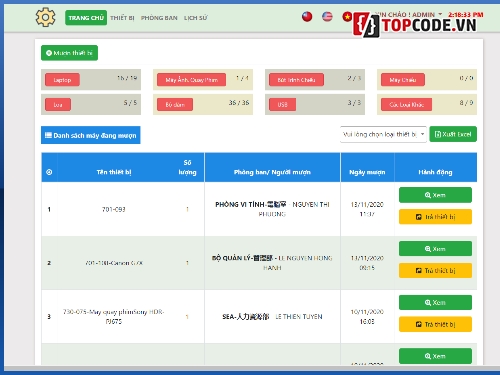The image size is (500, 375).
Task: Click PHÒNG VI TÍNH borrower cell
Action: point(272,209)
